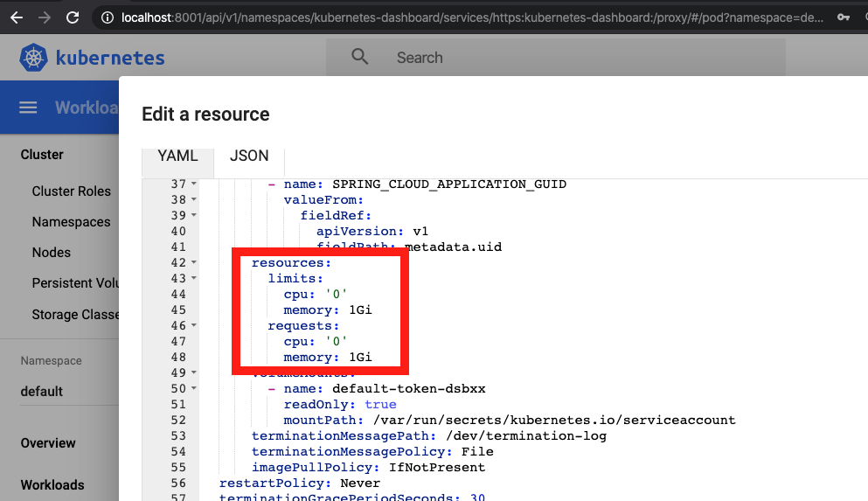Click the limits cpu '0' value on line 44
This screenshot has height=501, width=868.
click(336, 295)
